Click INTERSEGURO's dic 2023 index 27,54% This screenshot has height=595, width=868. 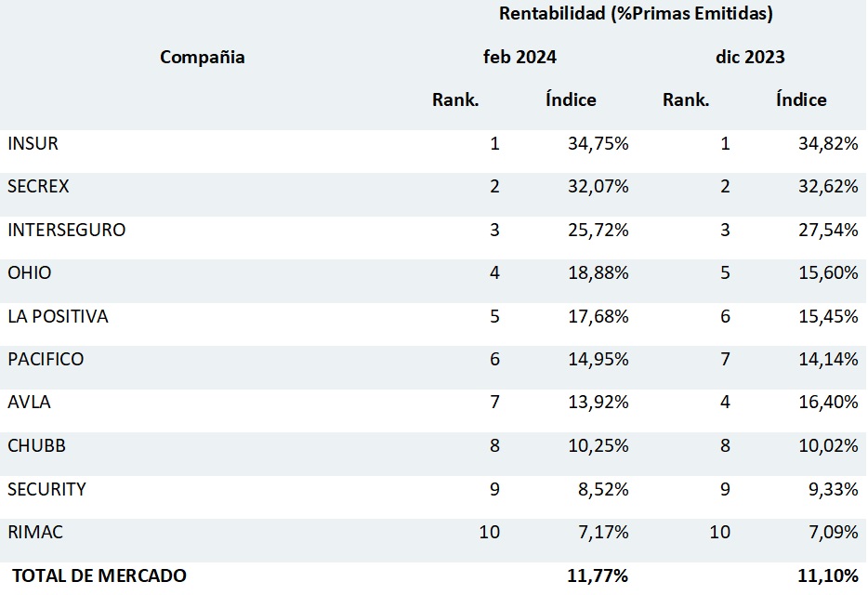tap(828, 230)
